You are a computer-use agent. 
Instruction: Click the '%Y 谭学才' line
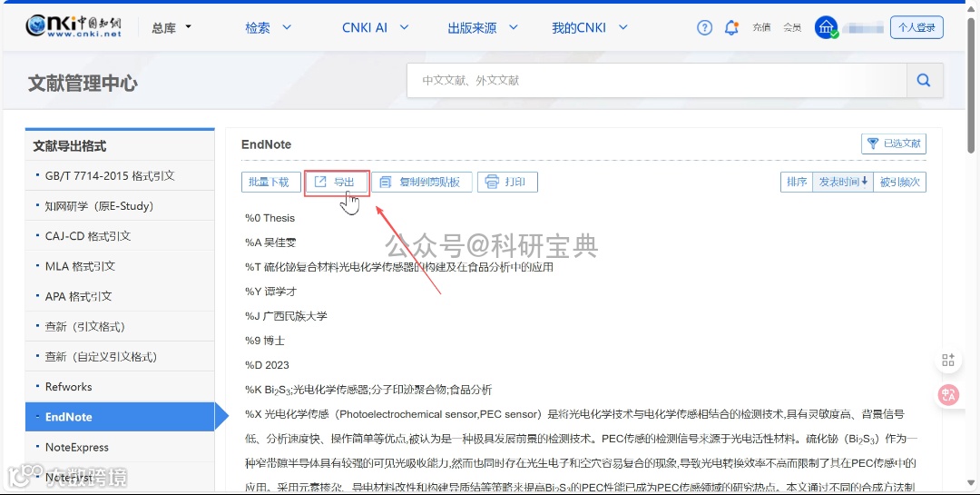[270, 291]
